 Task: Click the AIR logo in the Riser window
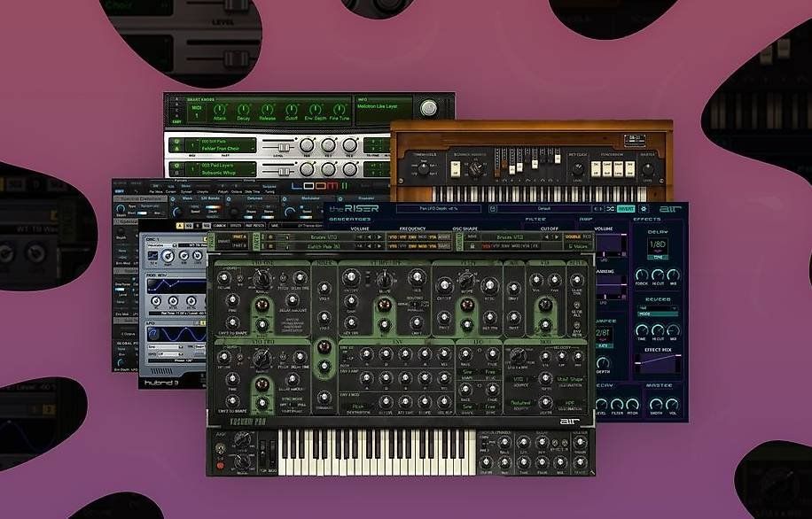pos(670,209)
